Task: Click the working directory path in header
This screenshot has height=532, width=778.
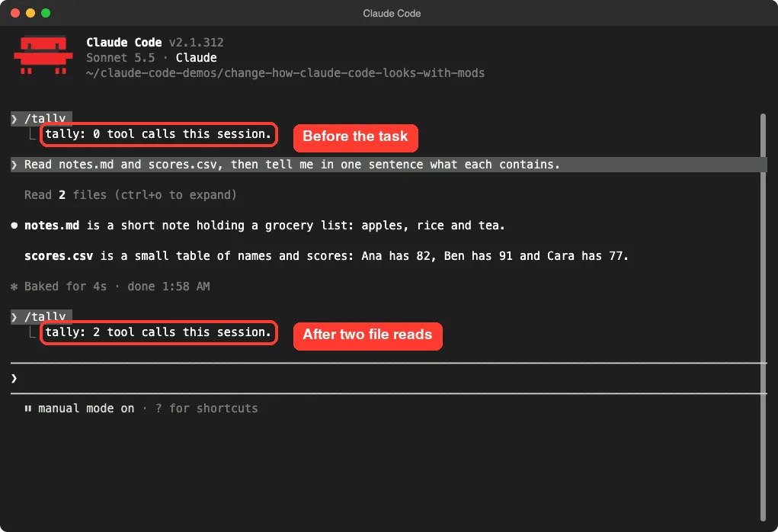Action: 285,73
